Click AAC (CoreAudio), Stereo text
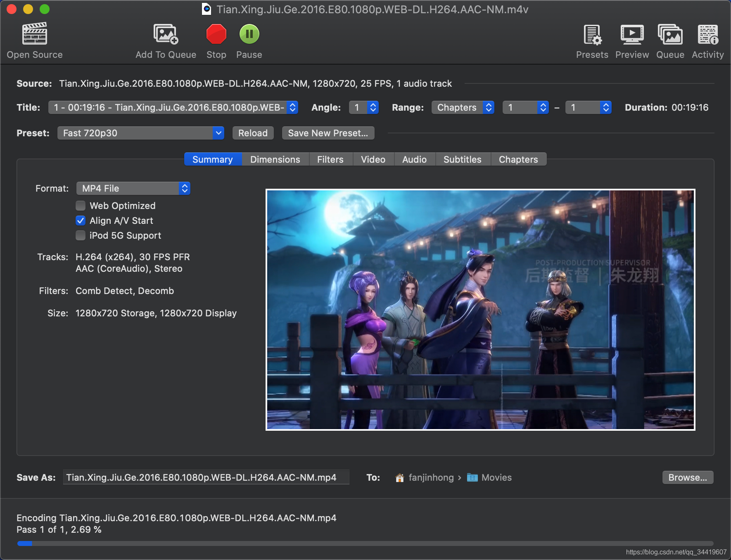 [129, 268]
